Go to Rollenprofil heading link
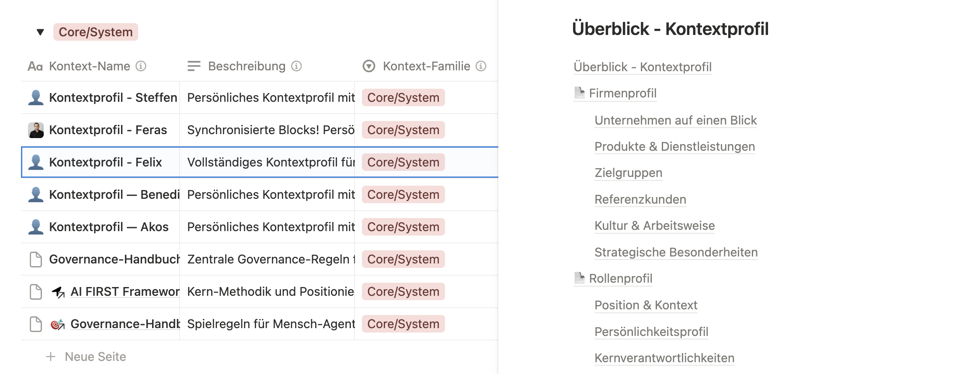 coord(620,278)
